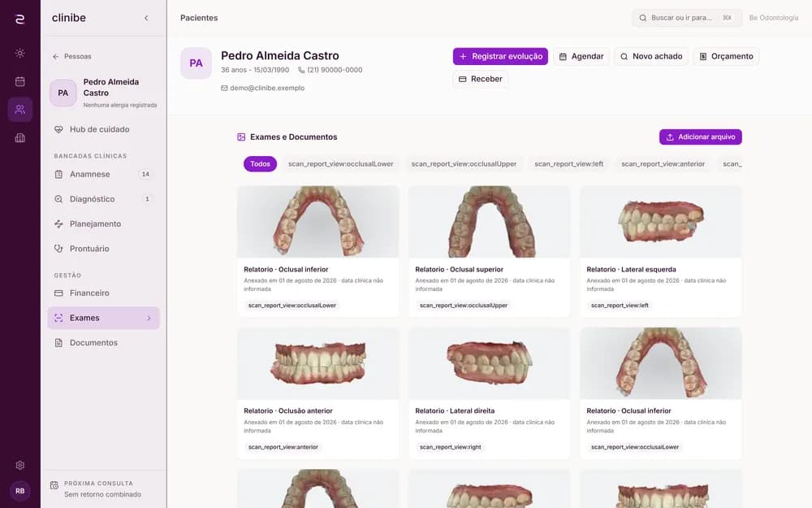Image resolution: width=812 pixels, height=508 pixels.
Task: Click scan_report_view:right tag on card
Action: [x=451, y=447]
